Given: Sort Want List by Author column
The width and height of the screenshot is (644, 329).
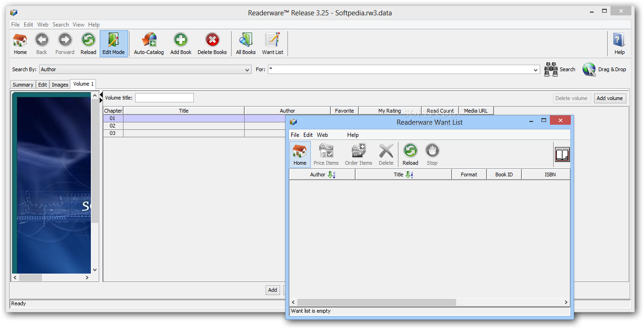Looking at the screenshot, I should [x=322, y=175].
